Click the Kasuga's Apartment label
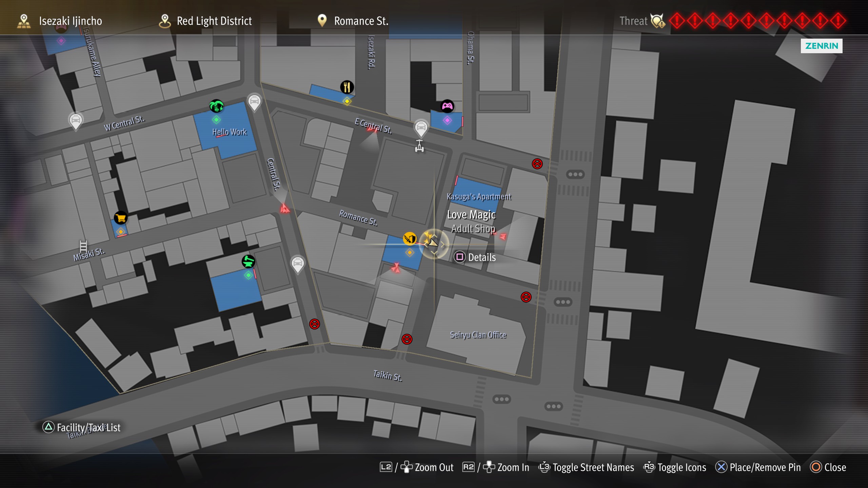 point(479,197)
